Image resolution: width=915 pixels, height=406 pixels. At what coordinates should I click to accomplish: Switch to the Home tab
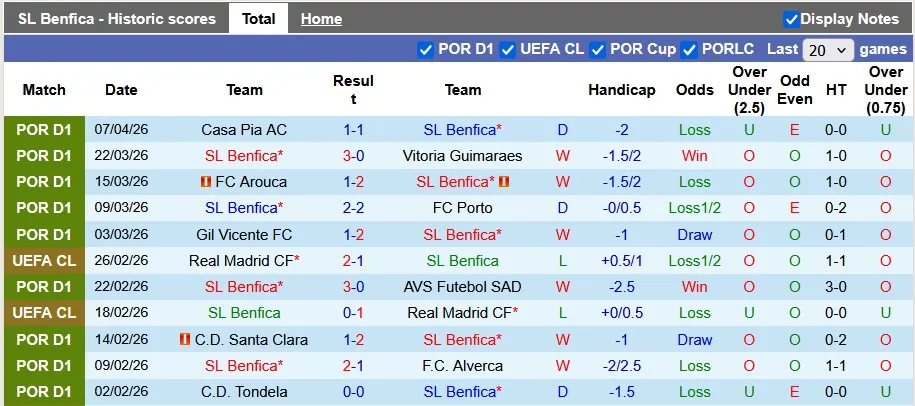[x=321, y=19]
